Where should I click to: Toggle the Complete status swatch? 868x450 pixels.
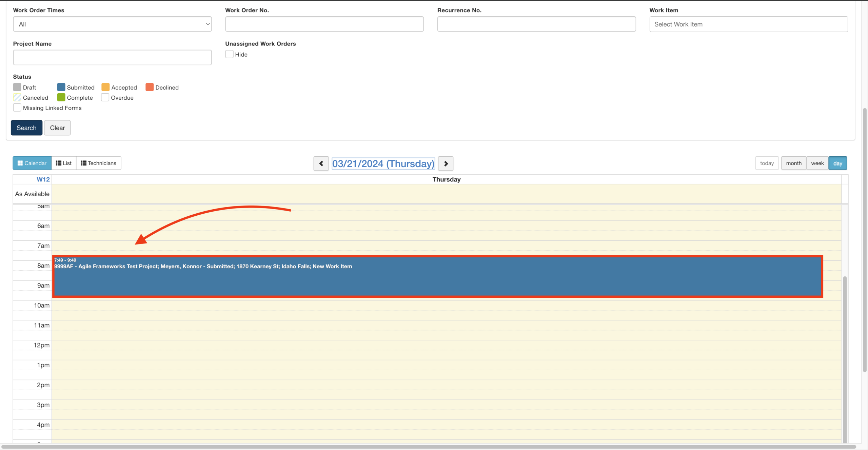[61, 98]
